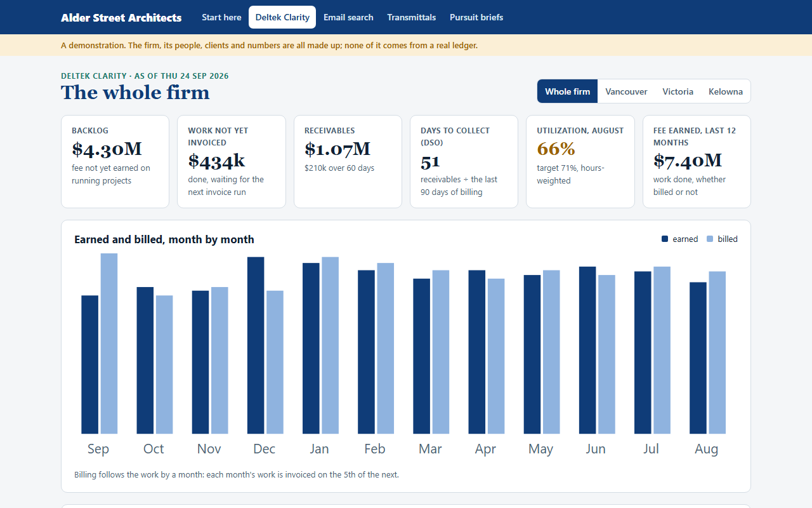Click the Alder Street Architects brand link
Viewport: 812px width, 508px height.
point(121,17)
